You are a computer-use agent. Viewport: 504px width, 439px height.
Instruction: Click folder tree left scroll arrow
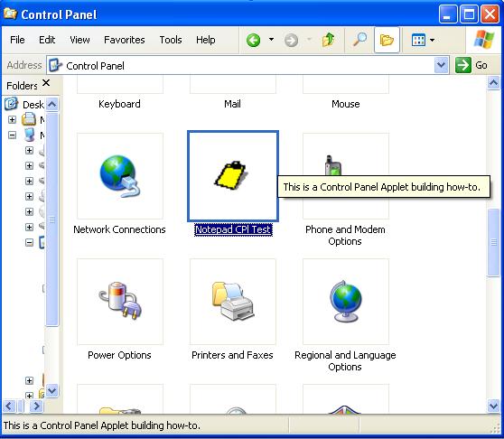[x=9, y=406]
